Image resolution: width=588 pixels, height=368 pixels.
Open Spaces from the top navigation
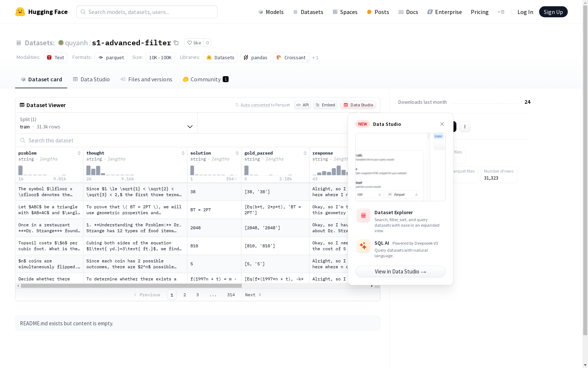[345, 12]
